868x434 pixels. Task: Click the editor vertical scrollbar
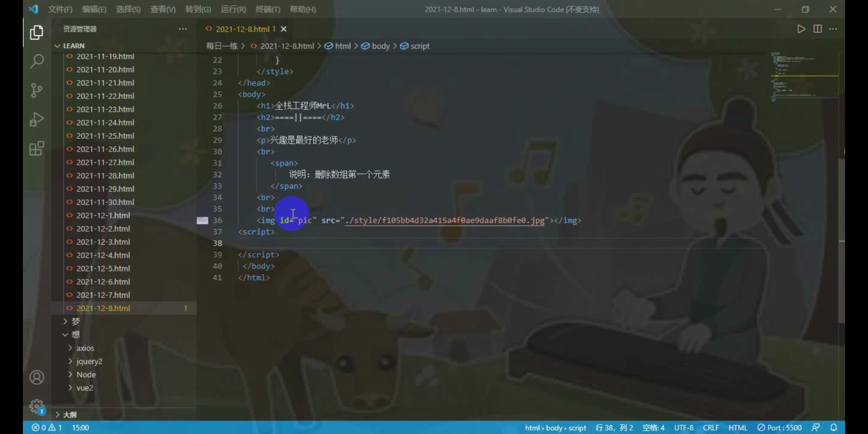pos(841,241)
